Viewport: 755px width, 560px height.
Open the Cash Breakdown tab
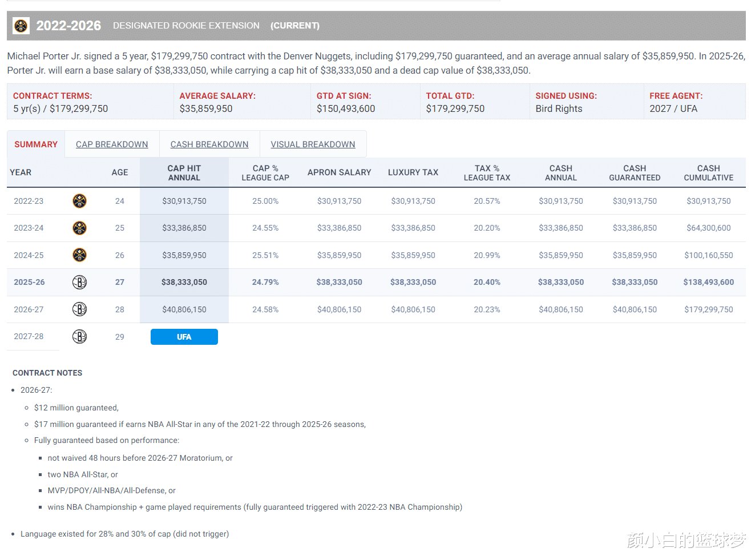coord(209,144)
